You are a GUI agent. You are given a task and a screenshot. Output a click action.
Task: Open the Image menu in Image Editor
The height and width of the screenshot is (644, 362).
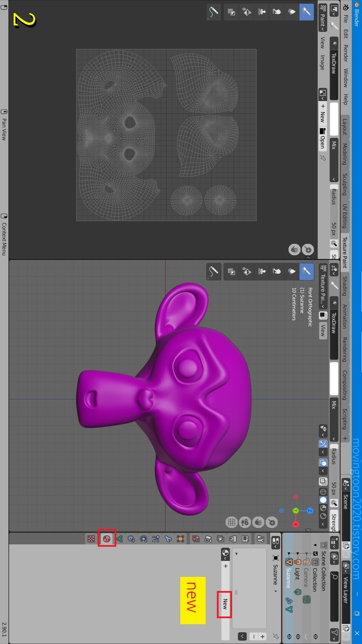pyautogui.click(x=322, y=62)
